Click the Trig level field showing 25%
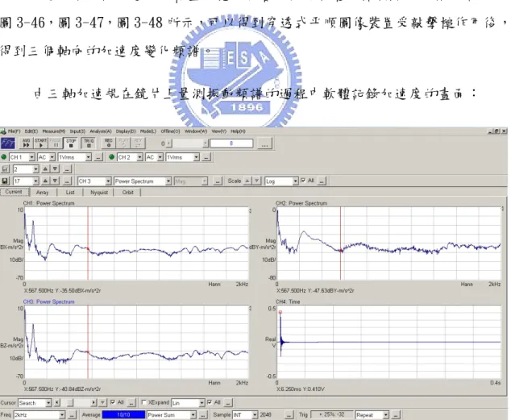The height and width of the screenshot is (420, 511). 332,415
